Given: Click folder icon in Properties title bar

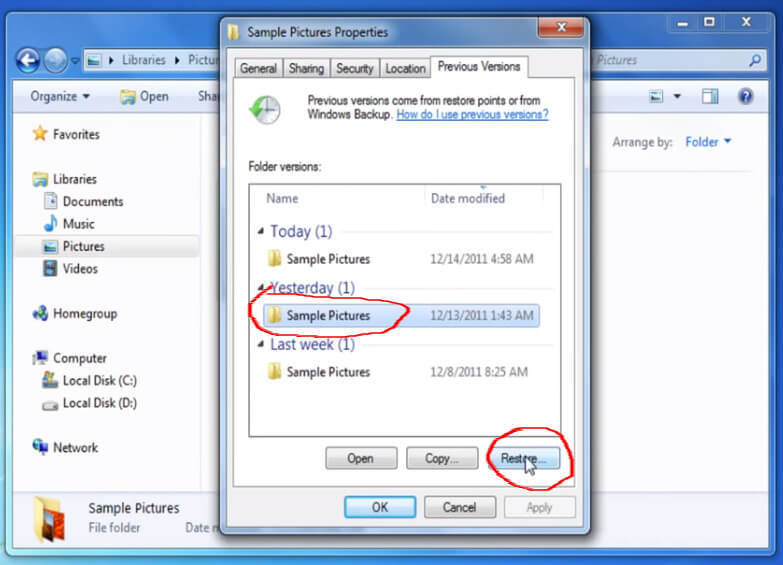Looking at the screenshot, I should click(x=233, y=32).
